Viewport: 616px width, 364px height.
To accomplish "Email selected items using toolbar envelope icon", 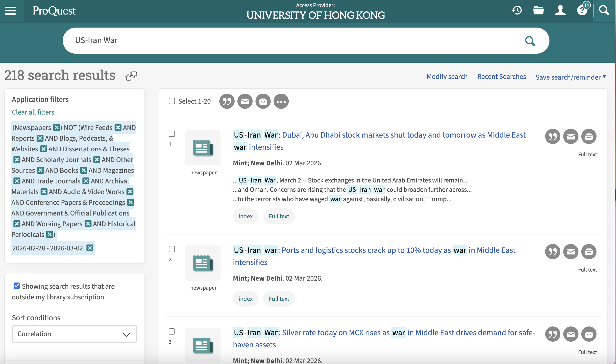I will (245, 101).
